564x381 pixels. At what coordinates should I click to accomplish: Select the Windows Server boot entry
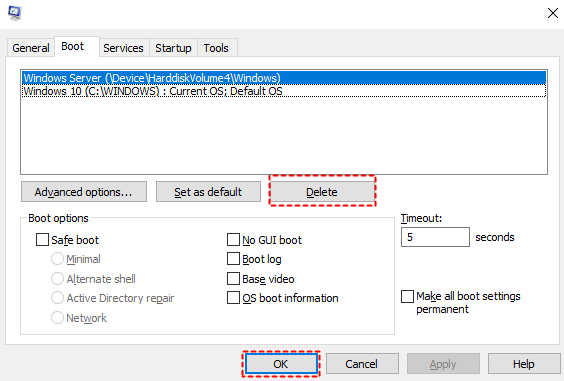pos(284,78)
